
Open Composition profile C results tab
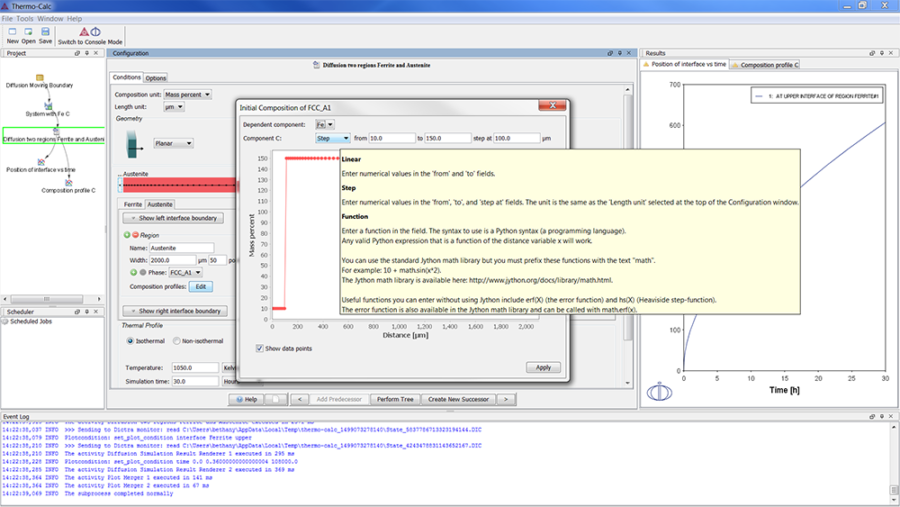coord(765,65)
